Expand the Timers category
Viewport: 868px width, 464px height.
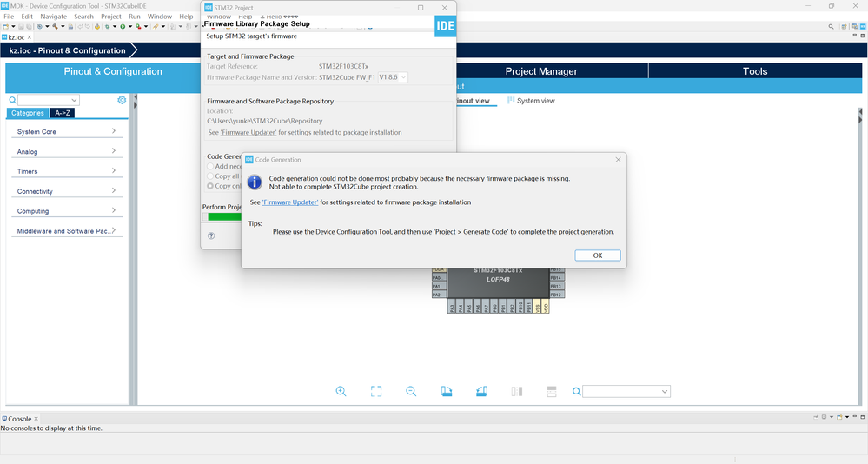tap(66, 171)
